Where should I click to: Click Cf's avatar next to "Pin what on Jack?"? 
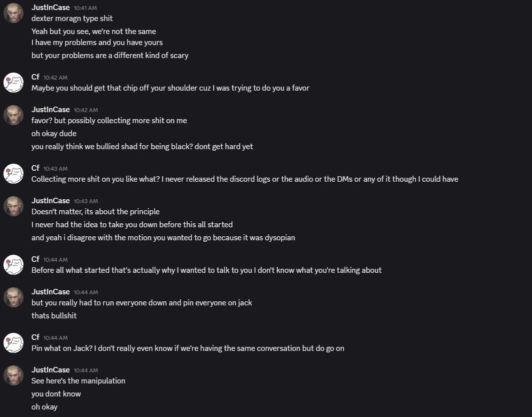coord(13,343)
